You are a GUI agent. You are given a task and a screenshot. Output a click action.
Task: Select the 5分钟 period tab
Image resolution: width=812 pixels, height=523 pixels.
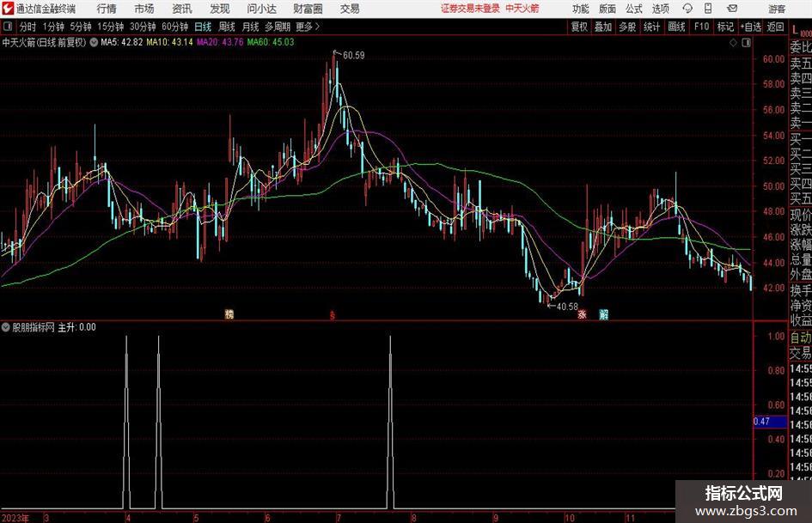(x=81, y=27)
